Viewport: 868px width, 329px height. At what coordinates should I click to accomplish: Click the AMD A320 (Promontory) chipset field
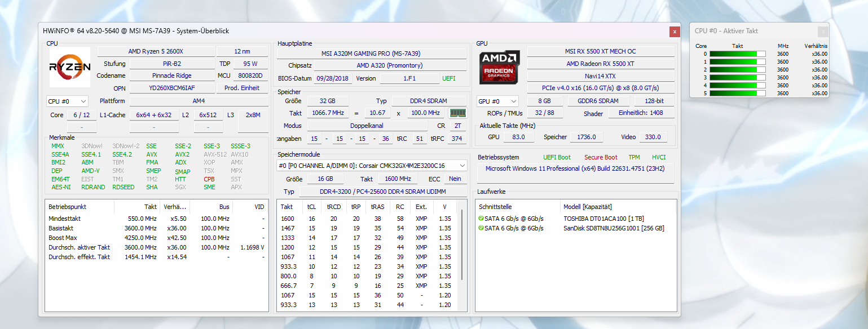390,65
